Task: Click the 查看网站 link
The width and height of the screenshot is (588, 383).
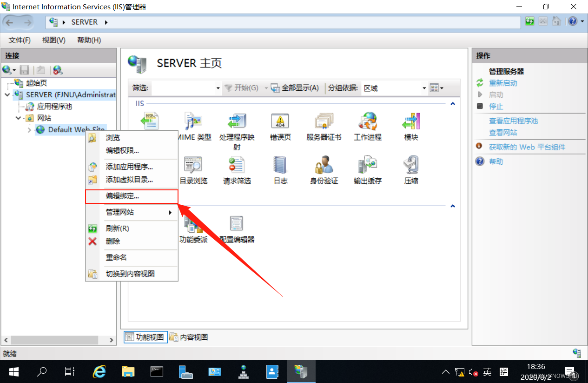Action: (503, 133)
